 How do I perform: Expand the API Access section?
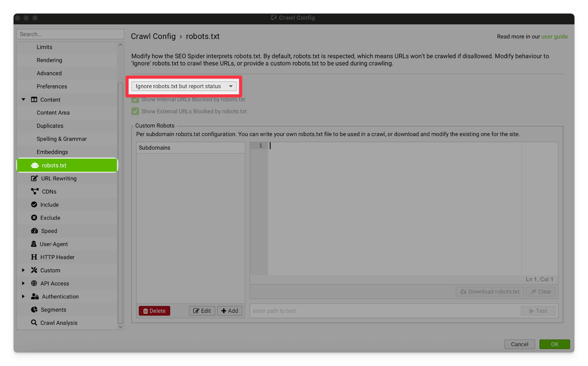24,283
